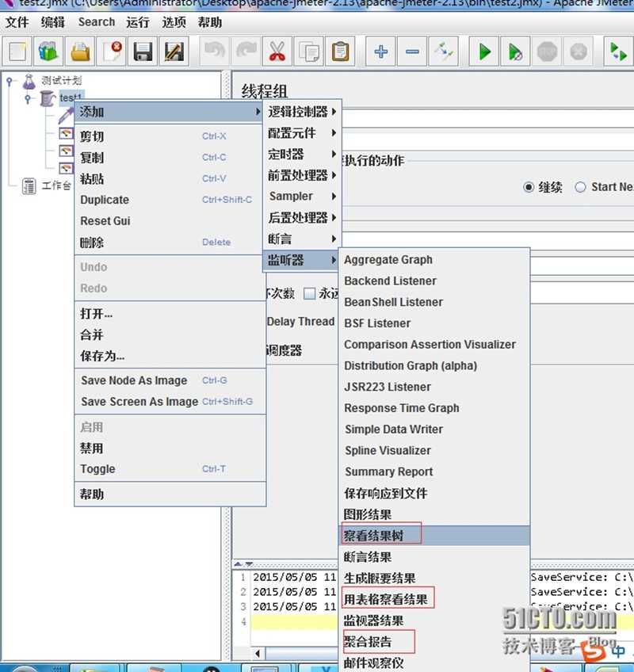634x672 pixels.
Task: Collapse the test1 tree node handle
Action: click(28, 98)
